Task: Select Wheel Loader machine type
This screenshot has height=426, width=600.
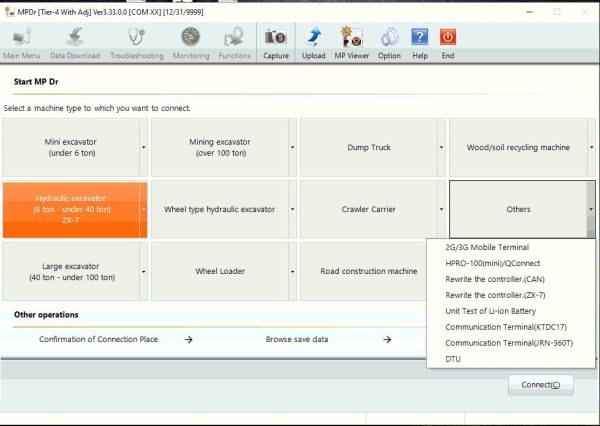Action: click(x=220, y=271)
